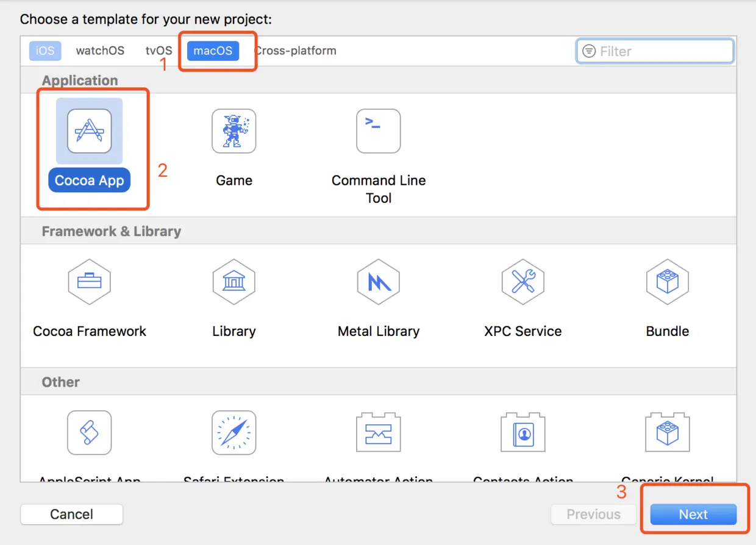Screen dimensions: 756x545
Task: Click the filter icon in the search field
Action: 589,51
